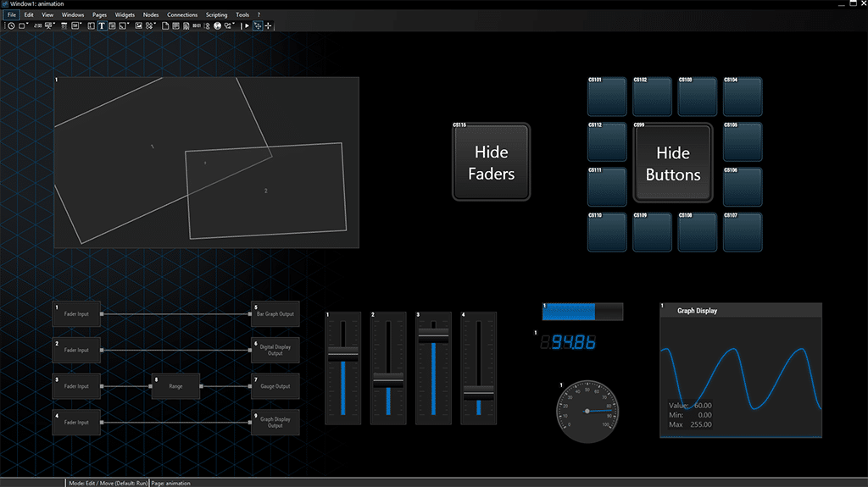Screen dimensions: 868x487
Task: Toggle the CS107 custom button
Action: point(743,232)
